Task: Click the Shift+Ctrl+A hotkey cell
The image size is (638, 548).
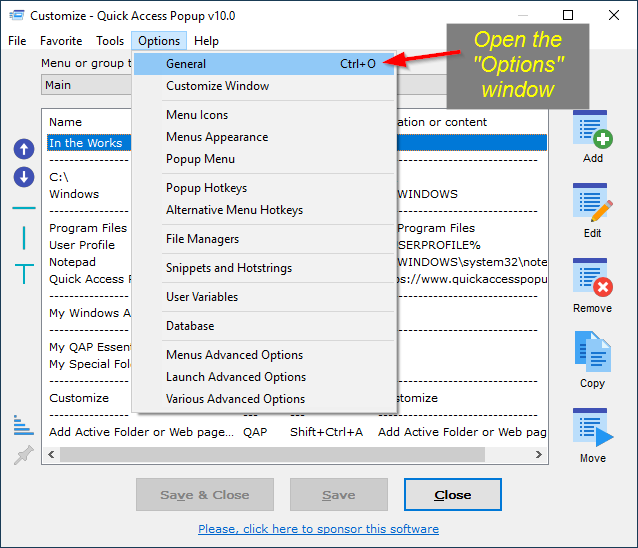Action: (326, 432)
